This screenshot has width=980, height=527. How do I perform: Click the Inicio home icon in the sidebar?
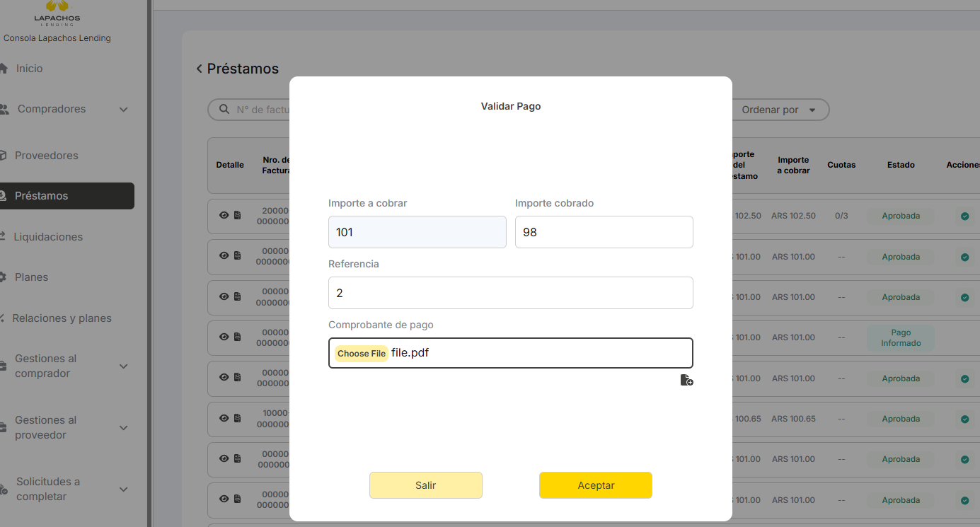(x=4, y=69)
